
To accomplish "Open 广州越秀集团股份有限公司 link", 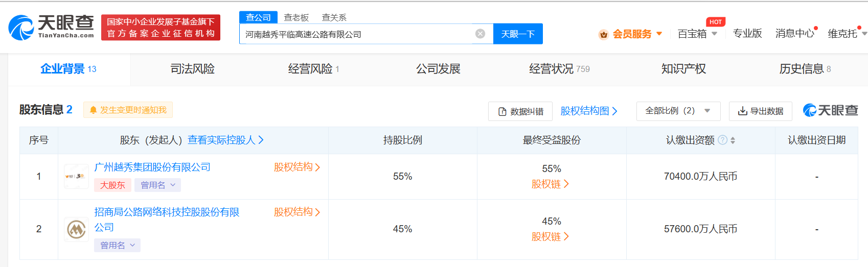I will click(152, 167).
